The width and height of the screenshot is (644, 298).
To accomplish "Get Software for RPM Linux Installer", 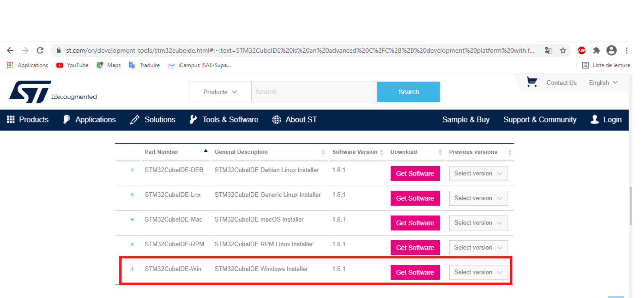I will pyautogui.click(x=415, y=248).
